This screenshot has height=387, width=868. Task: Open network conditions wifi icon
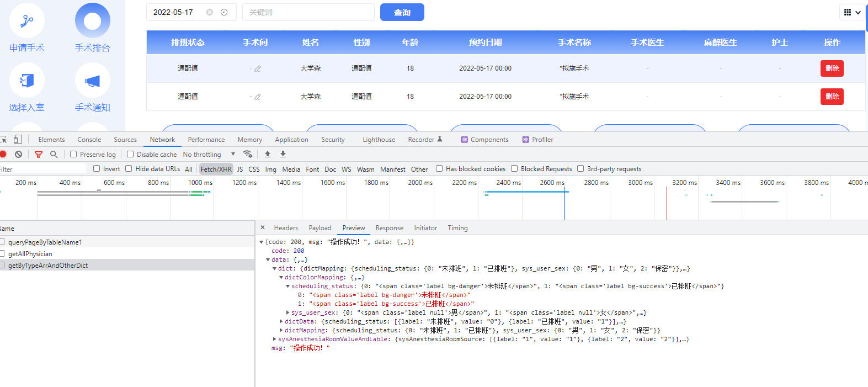click(x=248, y=154)
